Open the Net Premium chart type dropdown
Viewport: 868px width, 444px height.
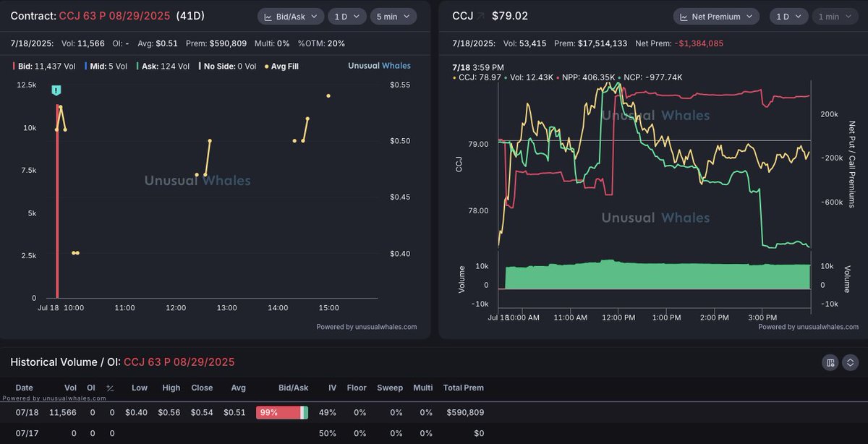[716, 16]
